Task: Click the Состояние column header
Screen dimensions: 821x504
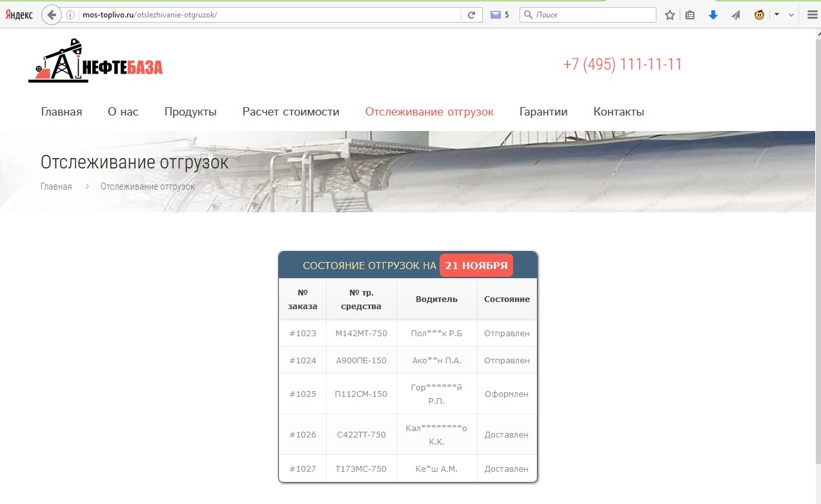Action: point(507,299)
